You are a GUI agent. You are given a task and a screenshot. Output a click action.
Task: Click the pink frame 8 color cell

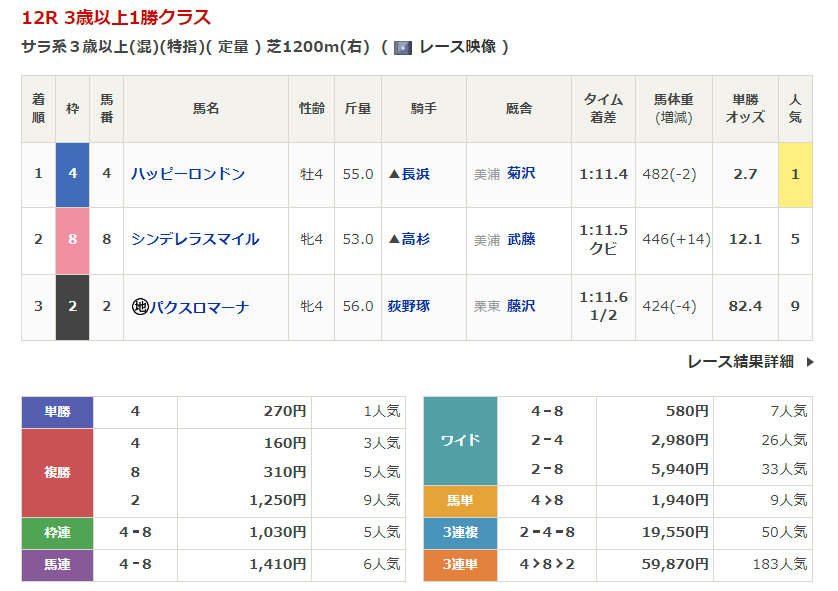[72, 240]
